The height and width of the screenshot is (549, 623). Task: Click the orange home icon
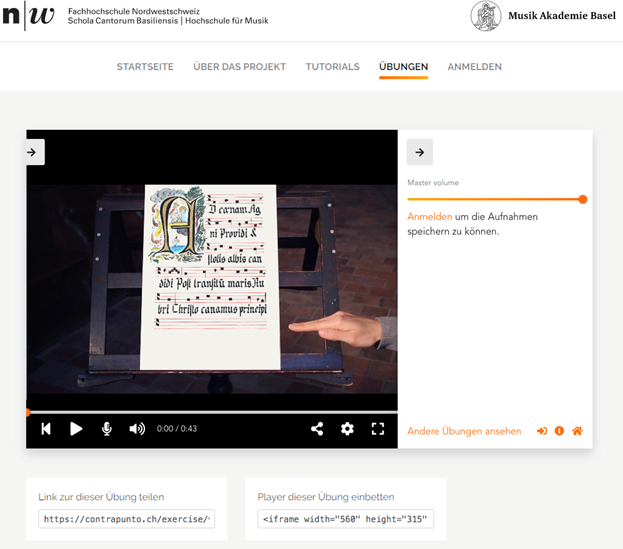click(x=577, y=431)
